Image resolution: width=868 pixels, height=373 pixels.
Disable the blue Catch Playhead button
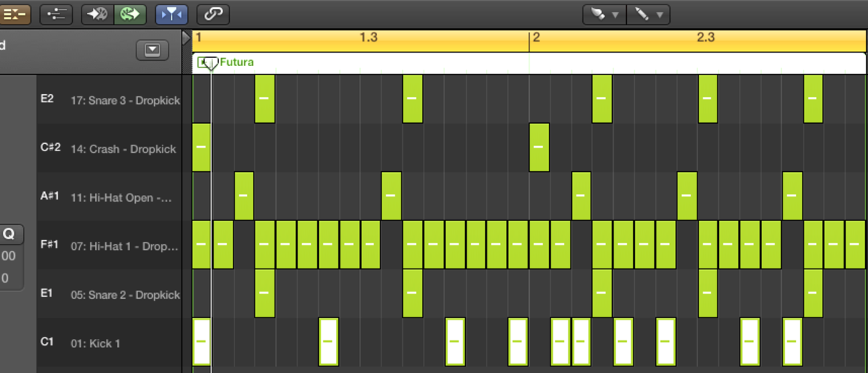[171, 14]
